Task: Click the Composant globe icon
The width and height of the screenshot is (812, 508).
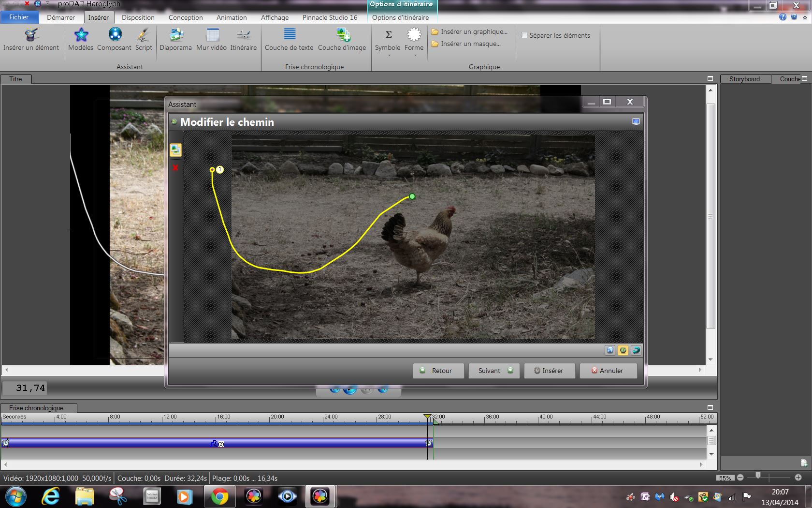Action: coord(115,35)
